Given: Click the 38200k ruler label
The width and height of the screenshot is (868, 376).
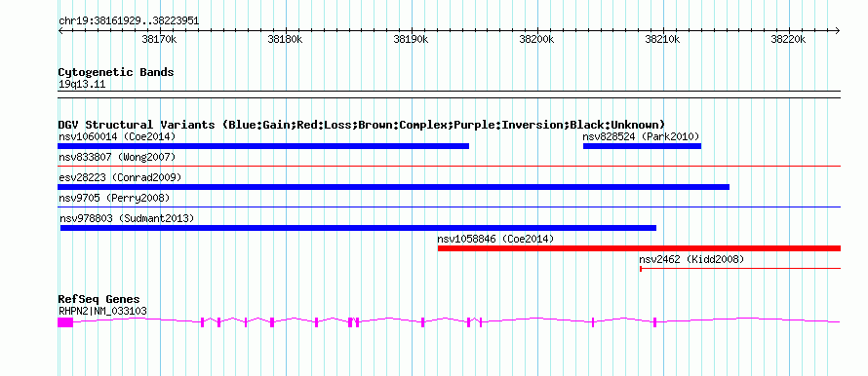Looking at the screenshot, I should tap(536, 39).
